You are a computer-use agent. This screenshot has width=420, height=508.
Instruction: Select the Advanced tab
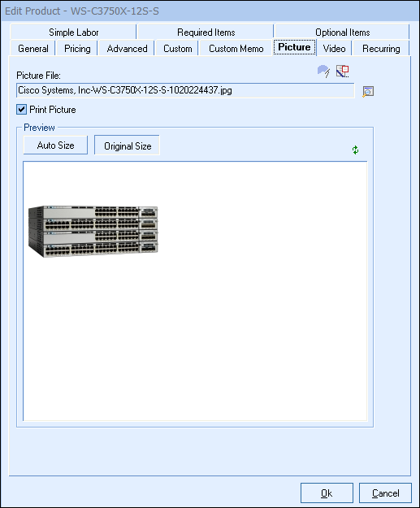click(127, 49)
